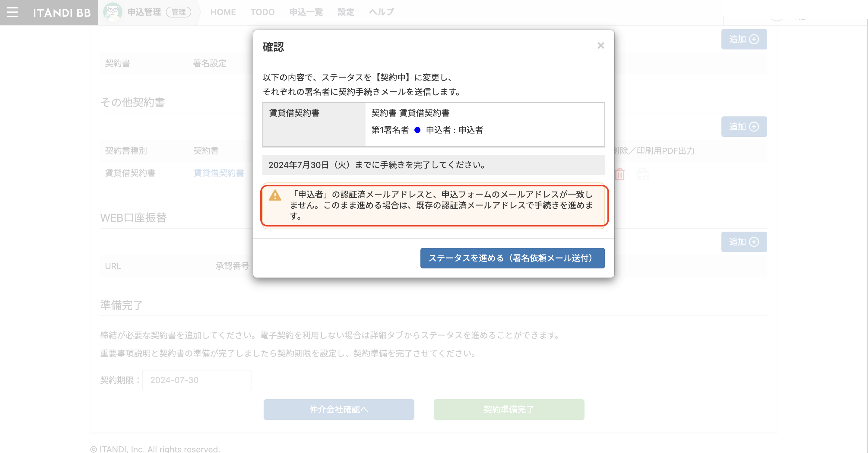
Task: Open the 申込一覧 menu item
Action: 306,12
